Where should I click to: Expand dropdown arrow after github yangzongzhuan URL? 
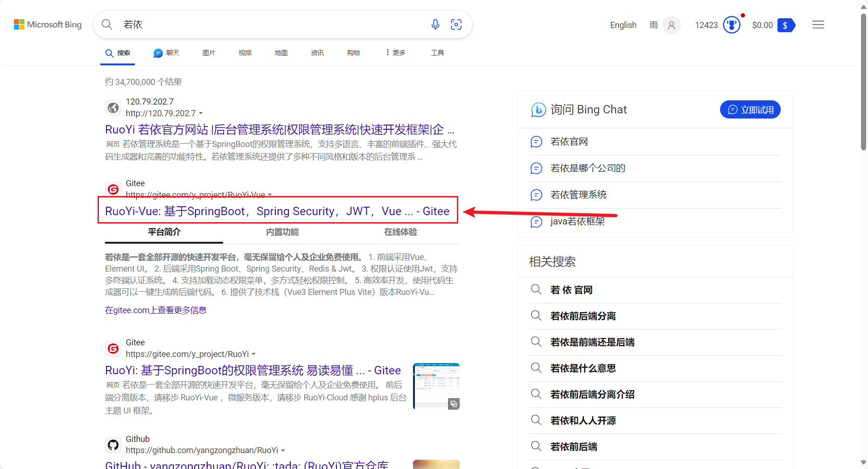click(x=283, y=450)
